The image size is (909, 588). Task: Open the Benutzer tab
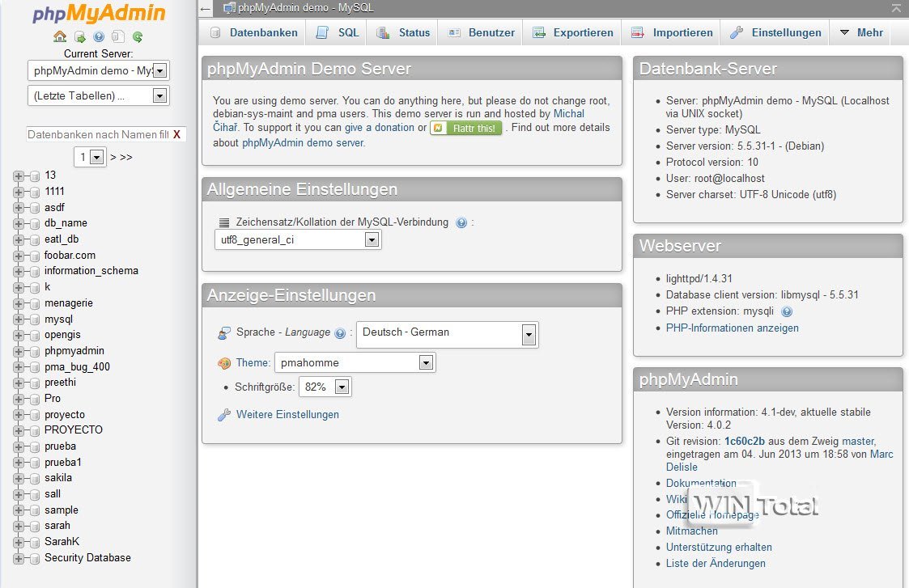[x=481, y=33]
